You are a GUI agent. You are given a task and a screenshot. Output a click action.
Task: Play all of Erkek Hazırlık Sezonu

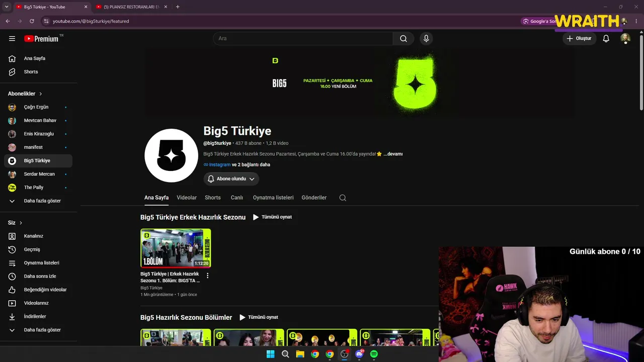272,217
